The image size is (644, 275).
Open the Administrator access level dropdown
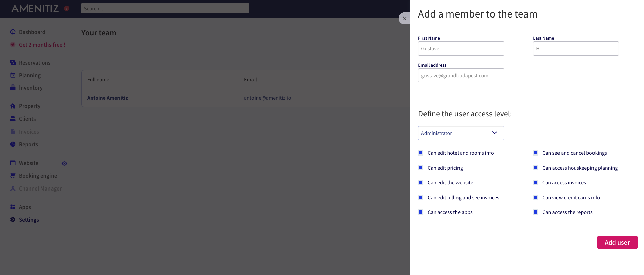461,133
